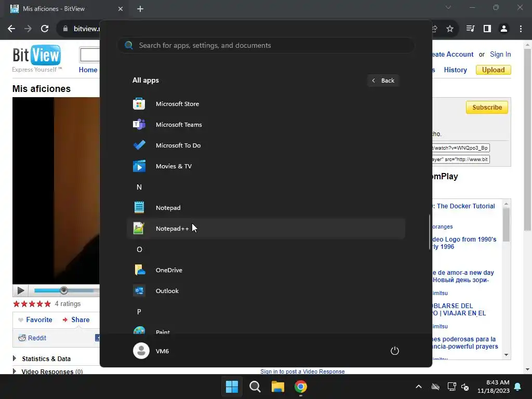Jump to letter N section header
This screenshot has height=399, width=532.
point(139,187)
